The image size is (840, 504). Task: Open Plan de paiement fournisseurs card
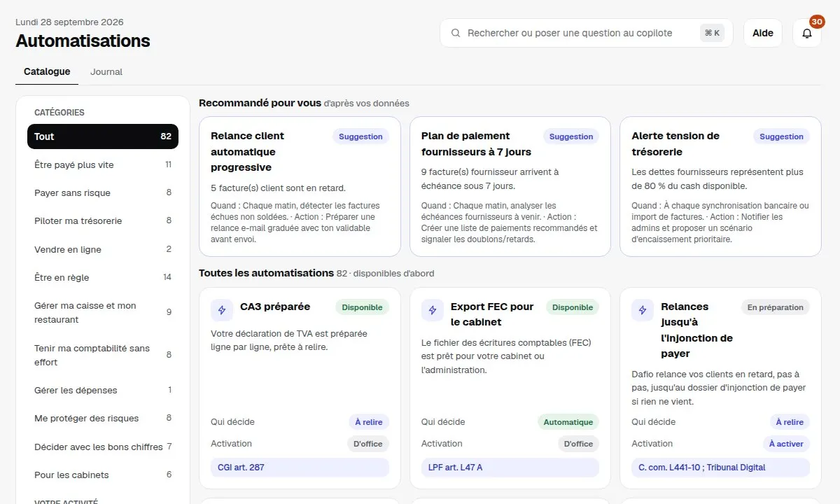pos(510,186)
